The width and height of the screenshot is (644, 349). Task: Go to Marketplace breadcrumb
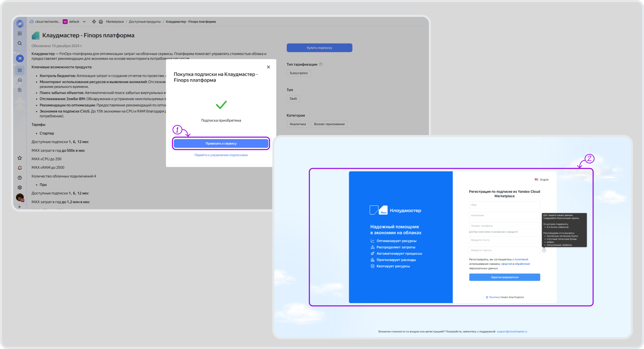[115, 22]
